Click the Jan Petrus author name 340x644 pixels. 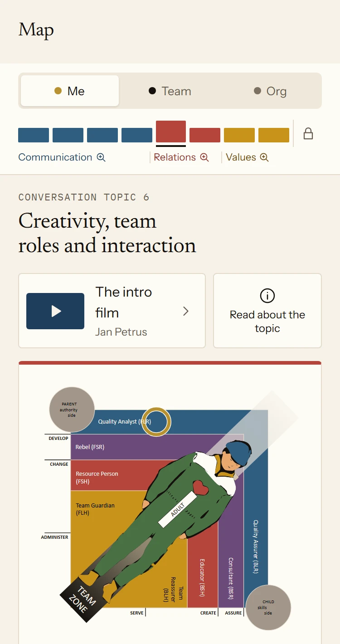tap(121, 332)
